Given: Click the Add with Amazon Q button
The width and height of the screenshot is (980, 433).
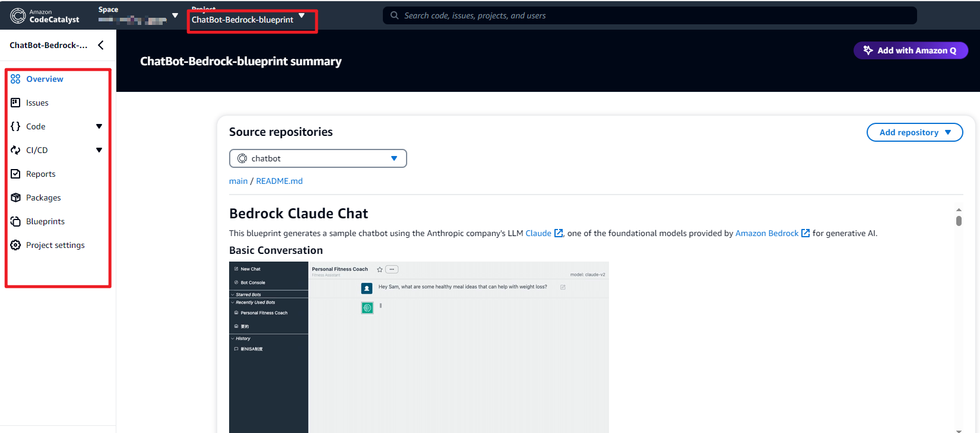Looking at the screenshot, I should coord(910,50).
